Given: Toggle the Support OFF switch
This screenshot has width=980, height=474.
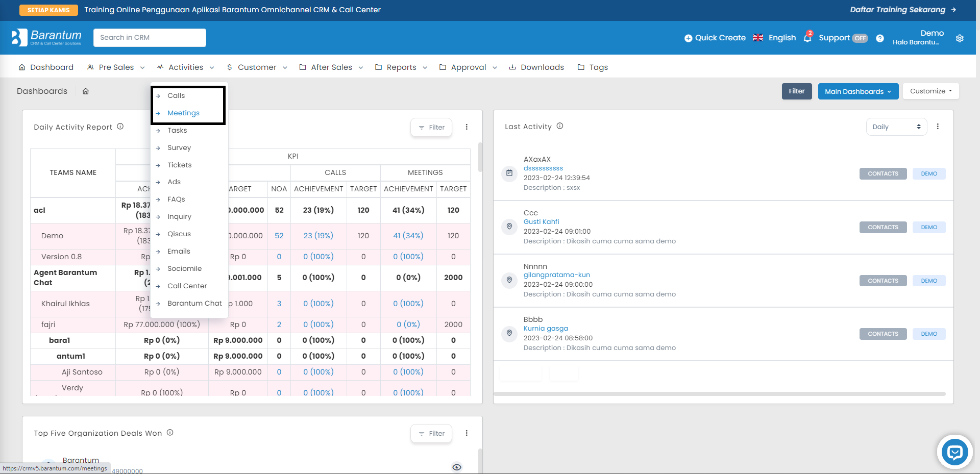Looking at the screenshot, I should click(860, 38).
